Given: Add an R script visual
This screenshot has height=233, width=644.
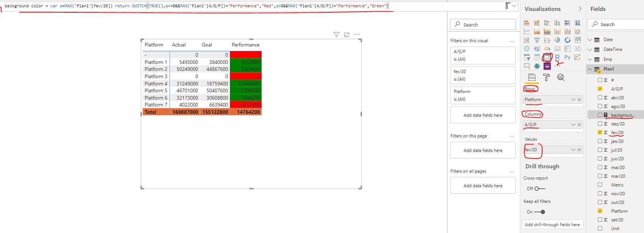Looking at the screenshot, I should (x=557, y=57).
